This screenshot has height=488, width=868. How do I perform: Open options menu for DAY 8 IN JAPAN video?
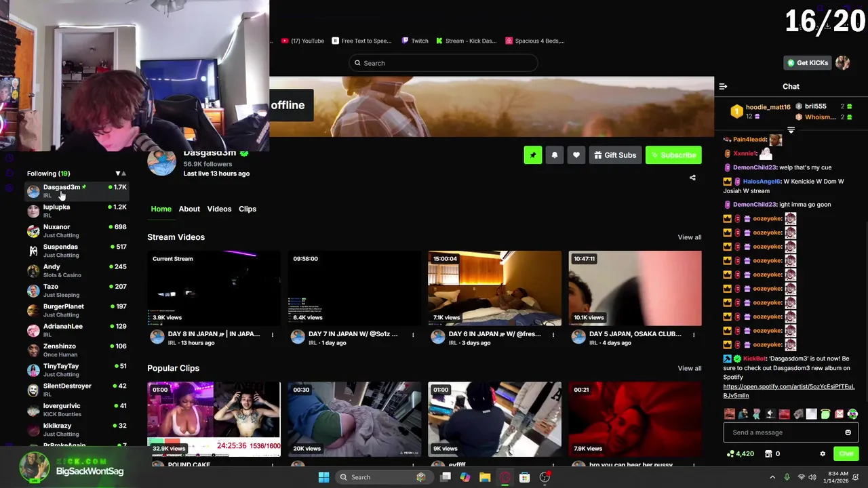coord(273,334)
